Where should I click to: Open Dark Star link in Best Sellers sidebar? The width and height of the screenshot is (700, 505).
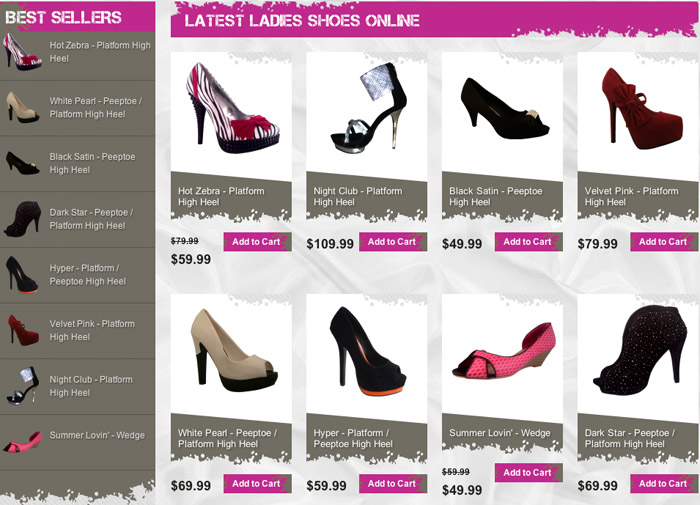tap(92, 219)
